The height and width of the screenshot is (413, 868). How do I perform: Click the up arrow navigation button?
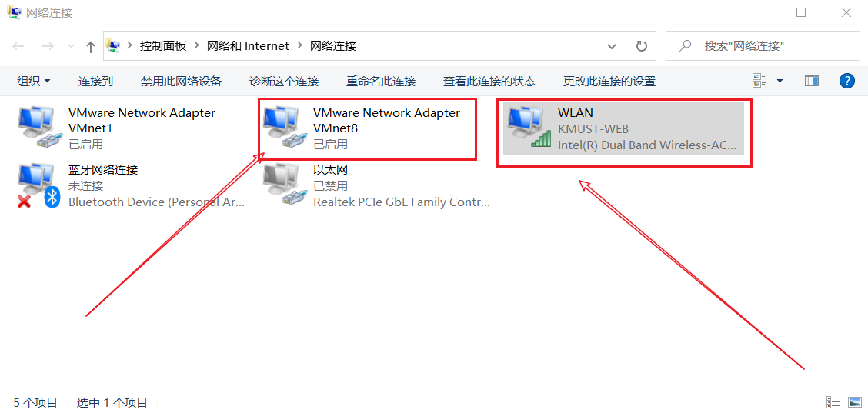coord(91,46)
